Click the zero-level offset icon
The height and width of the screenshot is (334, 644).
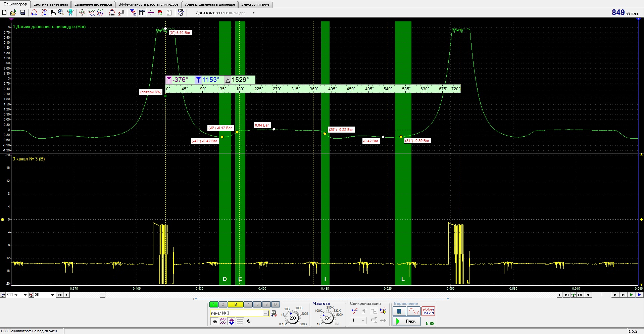(121, 13)
